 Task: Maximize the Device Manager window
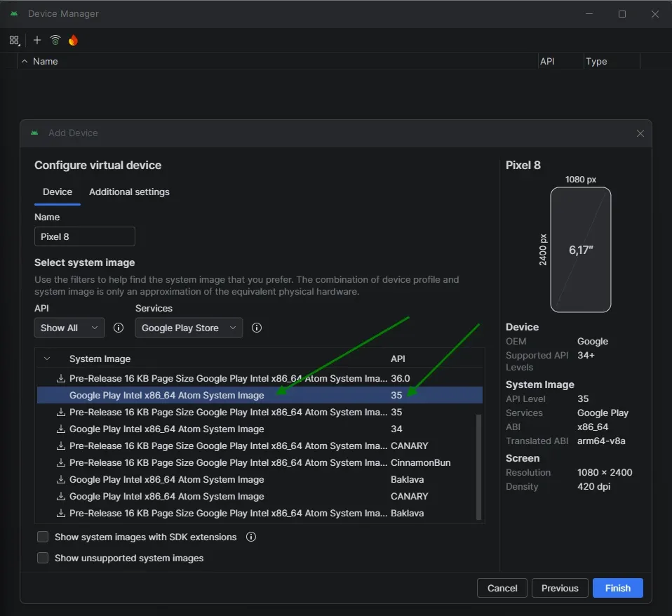click(622, 14)
